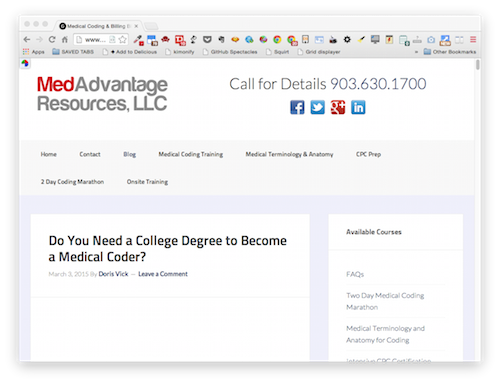Image resolution: width=500 pixels, height=384 pixels.
Task: Click the eyedropper color picker extension
Action: (138, 40)
